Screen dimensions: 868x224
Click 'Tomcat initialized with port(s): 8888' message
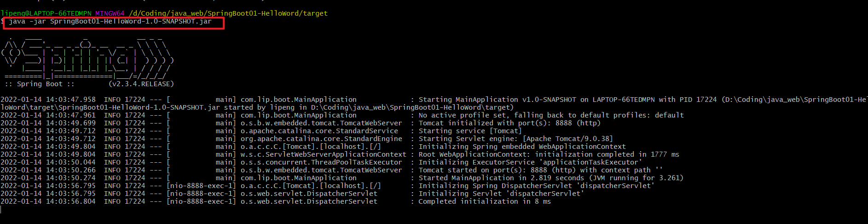coord(509,123)
